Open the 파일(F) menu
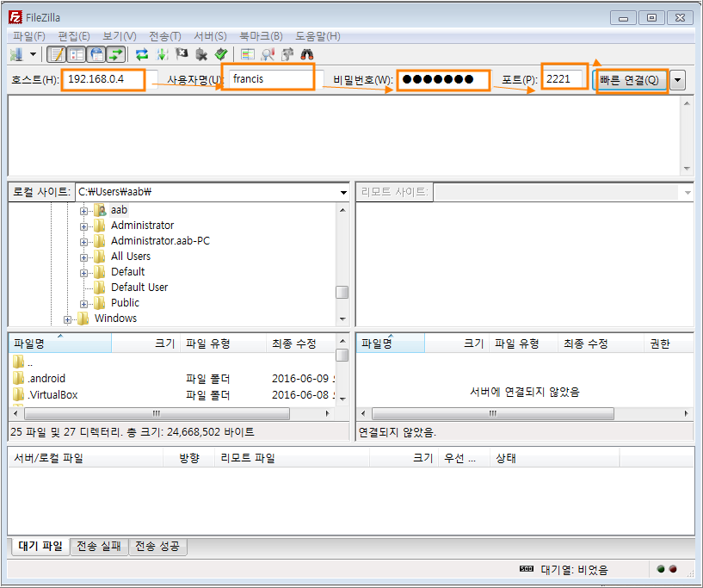 tap(29, 36)
